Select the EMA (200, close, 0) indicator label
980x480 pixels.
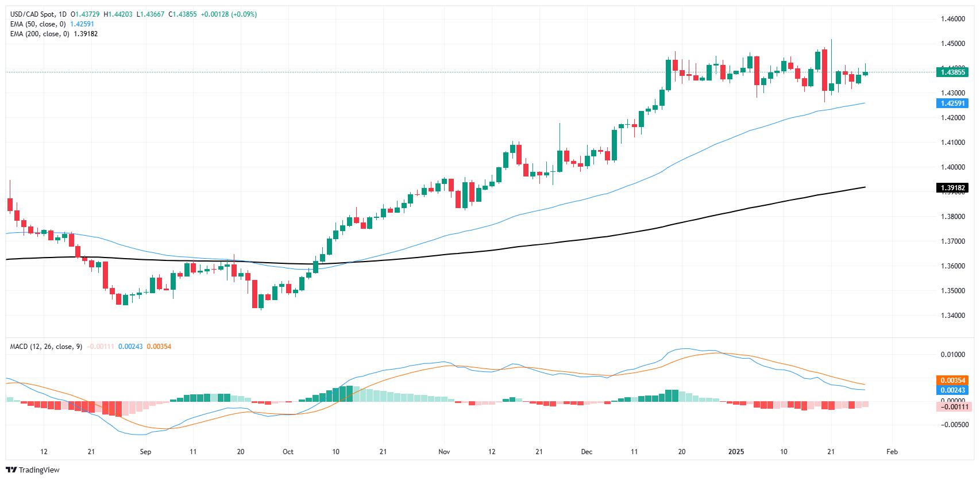point(40,34)
